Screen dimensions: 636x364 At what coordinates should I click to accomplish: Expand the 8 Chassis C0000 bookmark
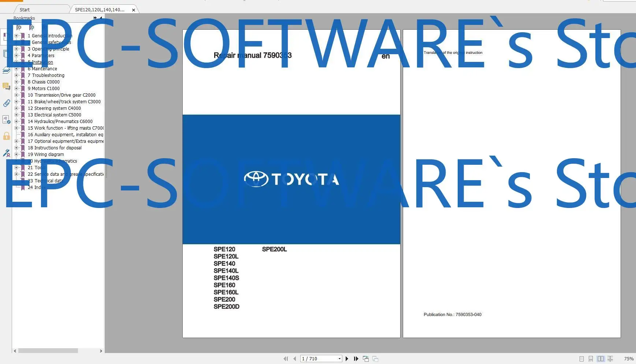pyautogui.click(x=16, y=82)
